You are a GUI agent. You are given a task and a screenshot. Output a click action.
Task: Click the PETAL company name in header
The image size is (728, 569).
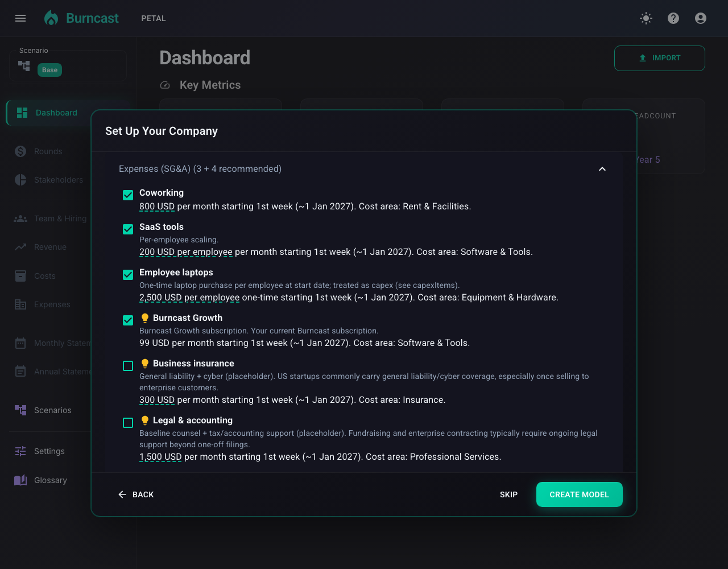154,18
